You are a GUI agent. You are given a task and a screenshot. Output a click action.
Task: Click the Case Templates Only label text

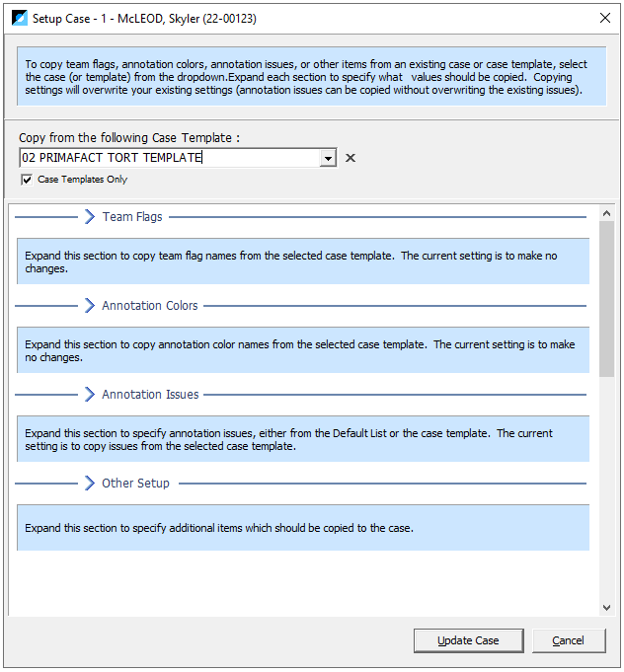pos(82,180)
